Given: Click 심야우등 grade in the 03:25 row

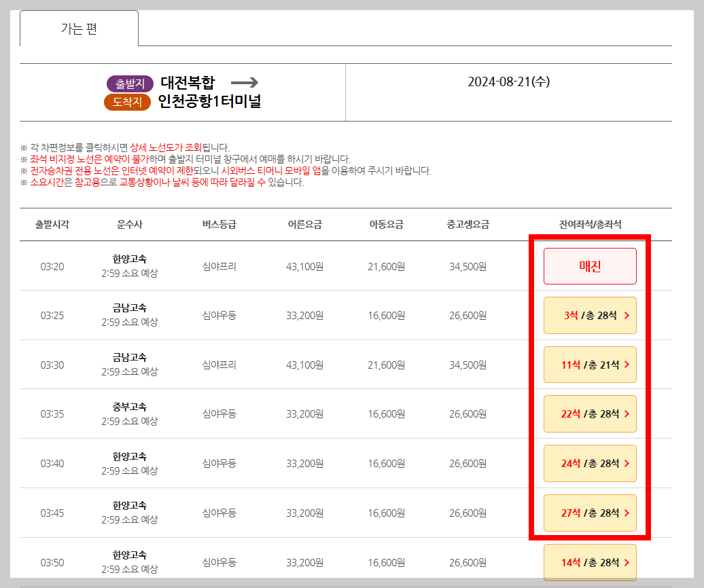Looking at the screenshot, I should (x=219, y=315).
